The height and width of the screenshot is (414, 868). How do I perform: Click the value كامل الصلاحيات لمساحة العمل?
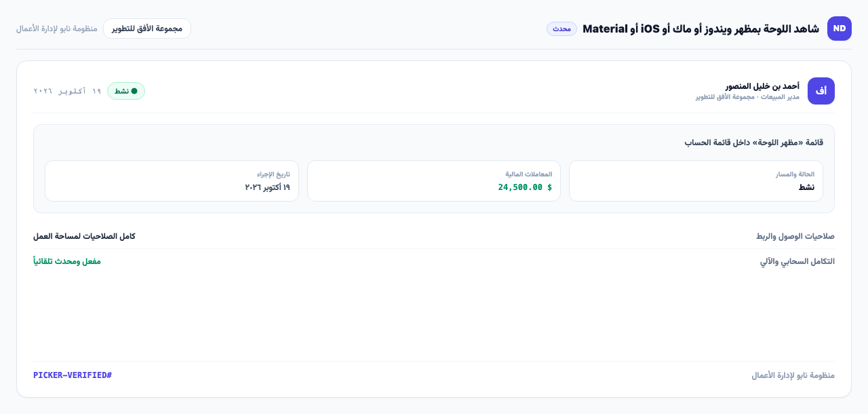pos(84,236)
